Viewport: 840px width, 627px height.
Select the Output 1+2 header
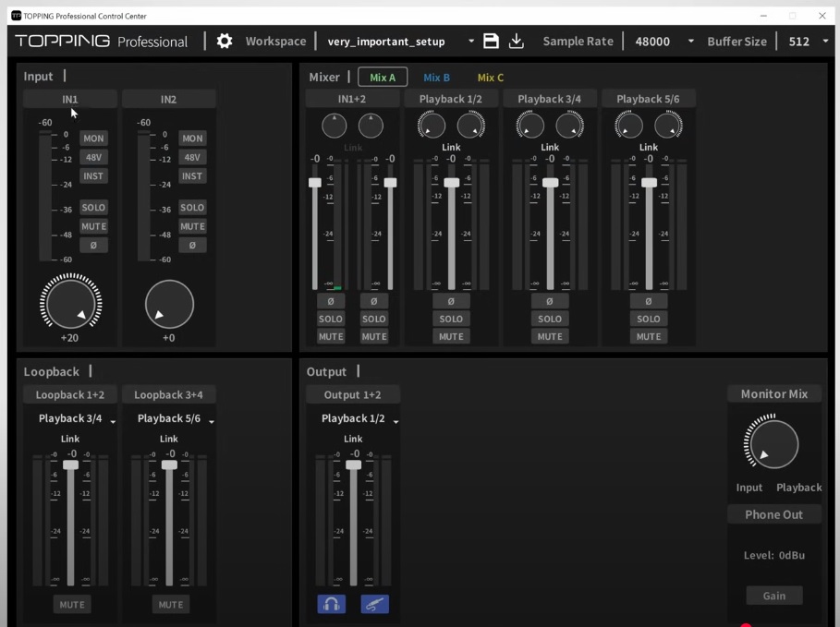click(352, 394)
